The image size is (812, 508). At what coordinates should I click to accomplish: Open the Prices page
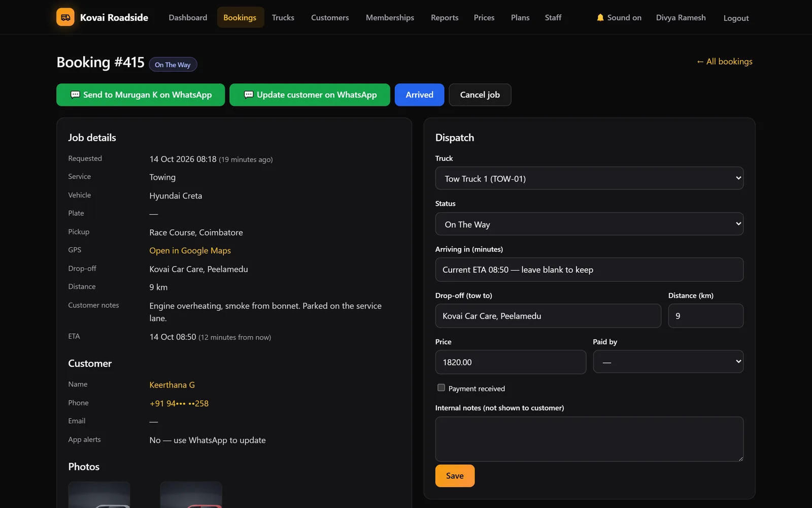[484, 17]
